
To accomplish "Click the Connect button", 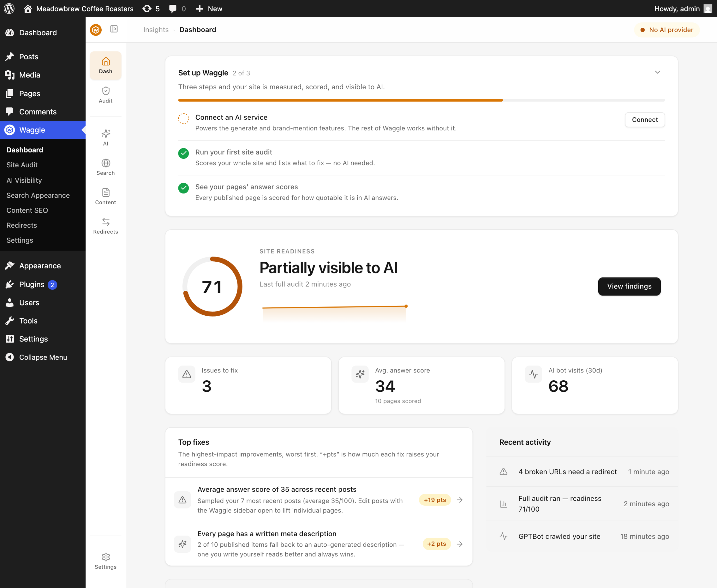I will pyautogui.click(x=644, y=120).
